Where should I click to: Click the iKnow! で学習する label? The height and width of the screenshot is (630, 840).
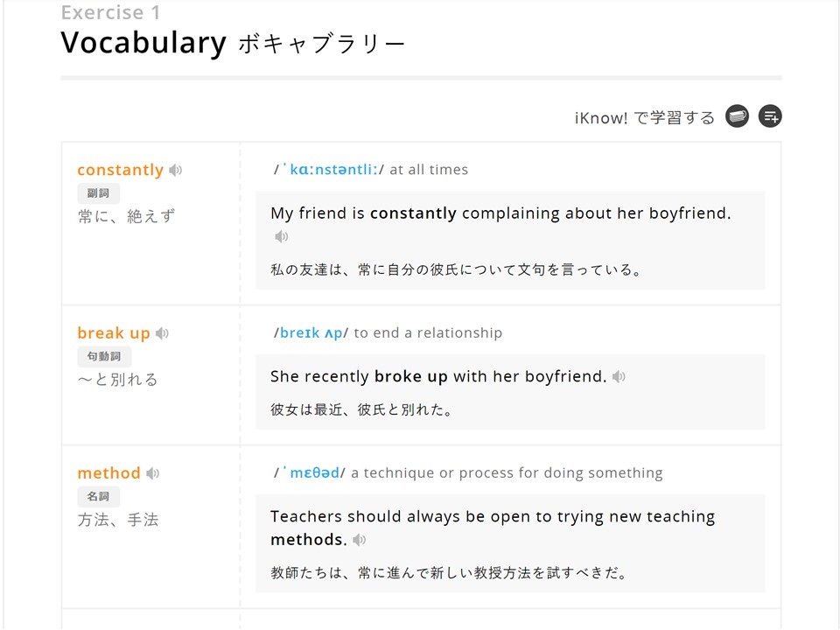[x=645, y=118]
